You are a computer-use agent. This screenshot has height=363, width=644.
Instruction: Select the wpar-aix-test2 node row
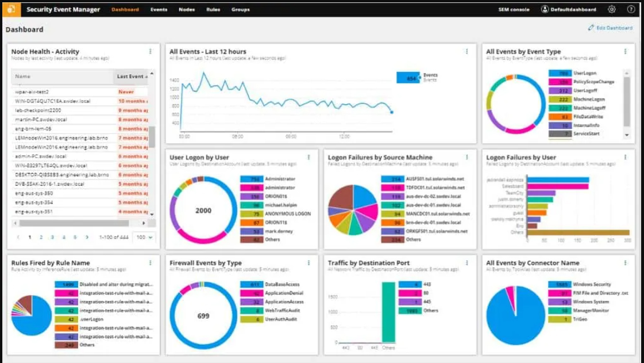coord(80,91)
